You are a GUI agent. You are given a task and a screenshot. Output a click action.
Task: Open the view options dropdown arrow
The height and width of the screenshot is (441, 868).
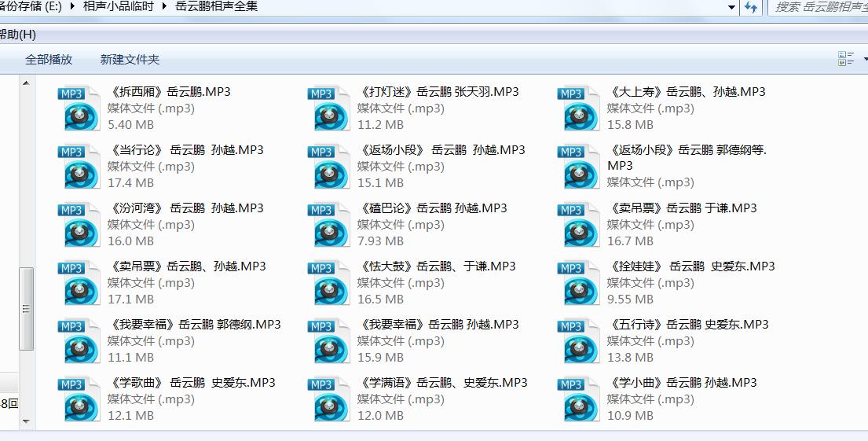(865, 59)
